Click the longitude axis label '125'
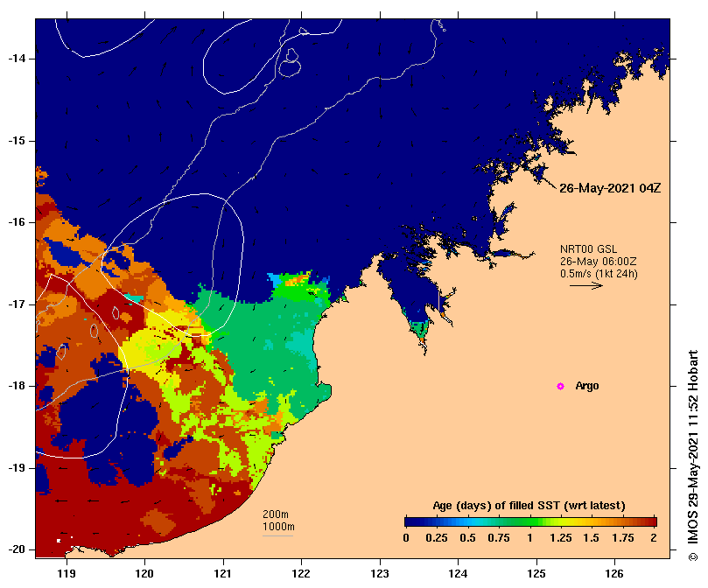This screenshot has height=588, width=708. 536,574
